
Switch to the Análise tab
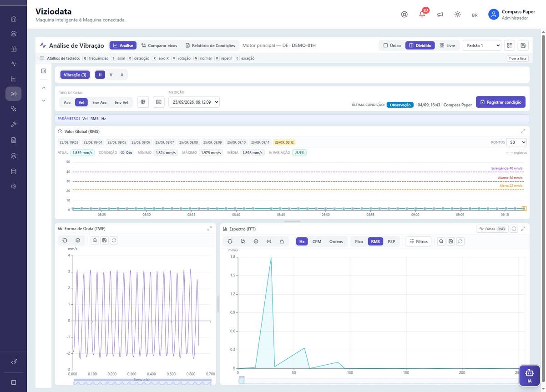123,45
